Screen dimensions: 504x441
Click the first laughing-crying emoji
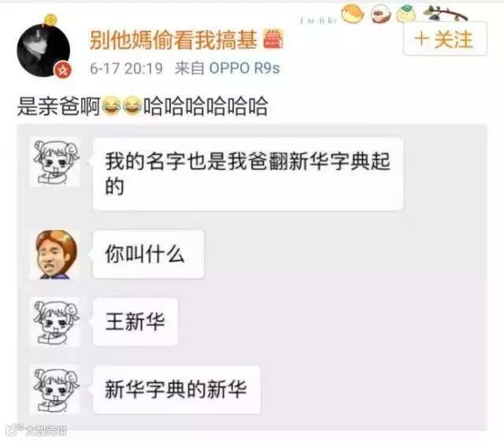[x=111, y=106]
